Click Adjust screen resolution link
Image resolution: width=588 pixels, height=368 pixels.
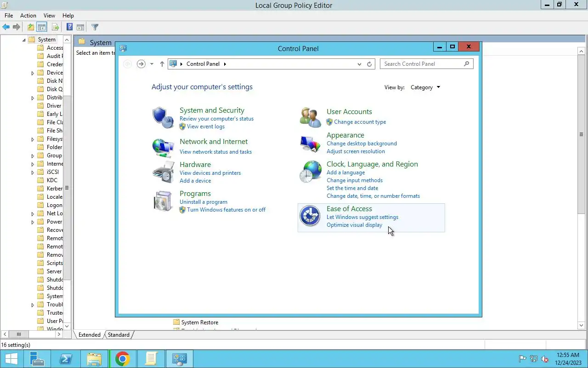(x=356, y=151)
